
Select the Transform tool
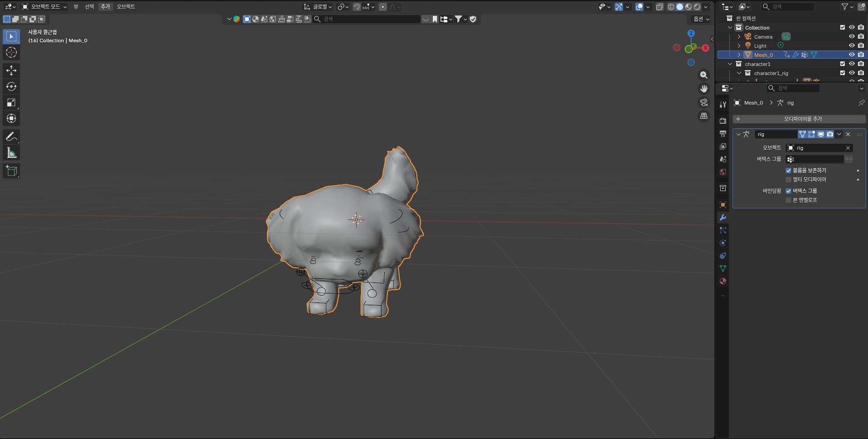click(11, 118)
